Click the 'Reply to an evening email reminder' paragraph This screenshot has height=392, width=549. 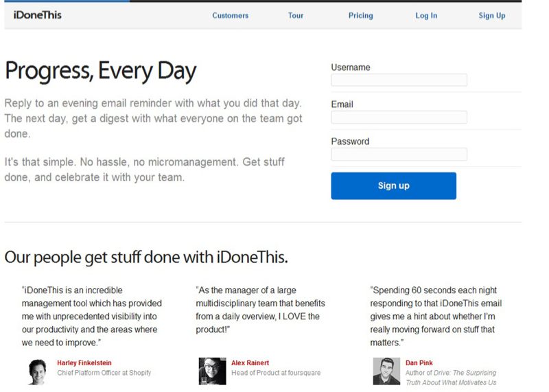tap(153, 118)
